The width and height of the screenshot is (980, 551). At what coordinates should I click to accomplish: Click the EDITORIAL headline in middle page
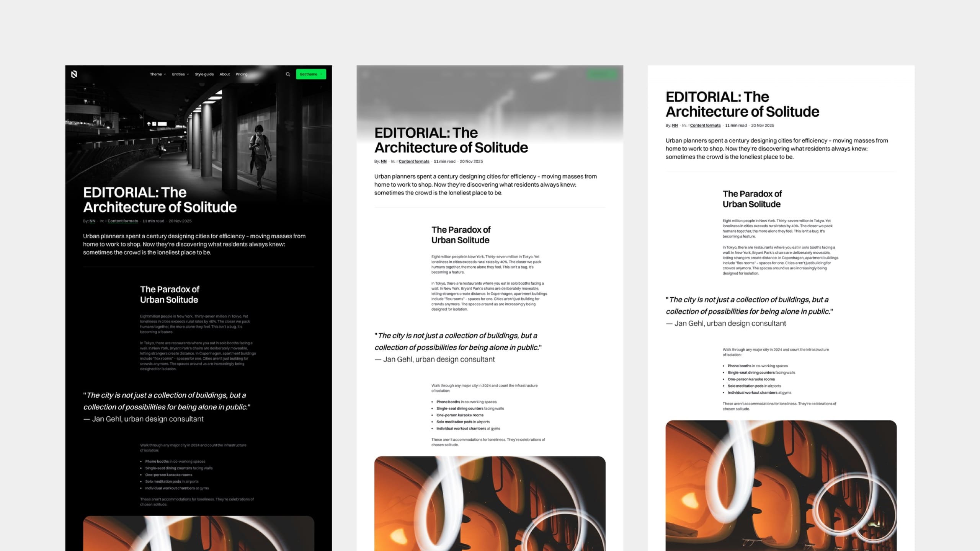click(x=451, y=140)
